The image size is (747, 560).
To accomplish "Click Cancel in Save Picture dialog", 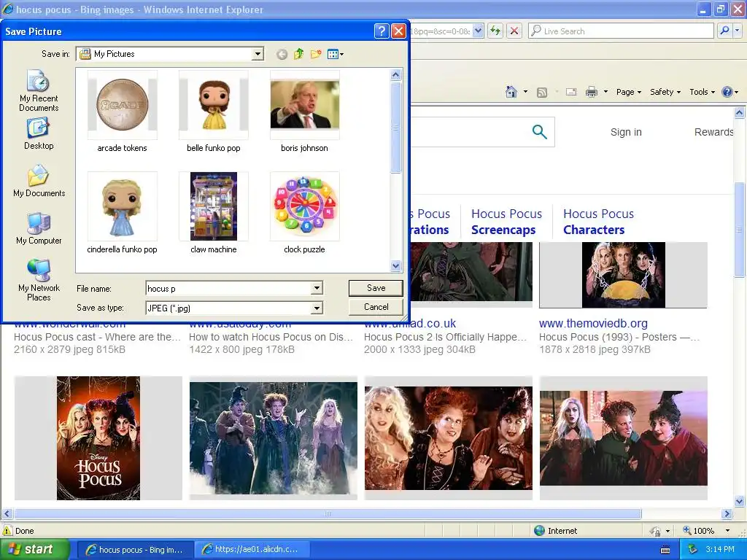I will (x=376, y=307).
